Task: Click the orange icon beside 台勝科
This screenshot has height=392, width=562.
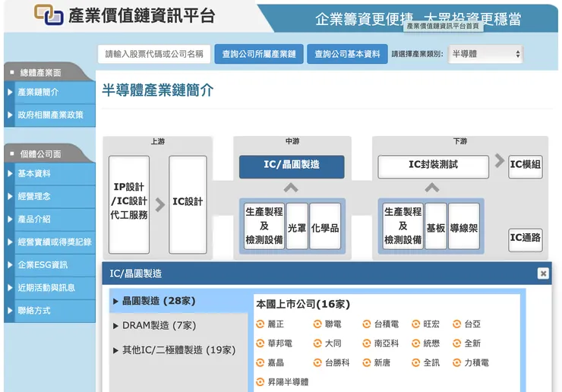Action: click(317, 363)
